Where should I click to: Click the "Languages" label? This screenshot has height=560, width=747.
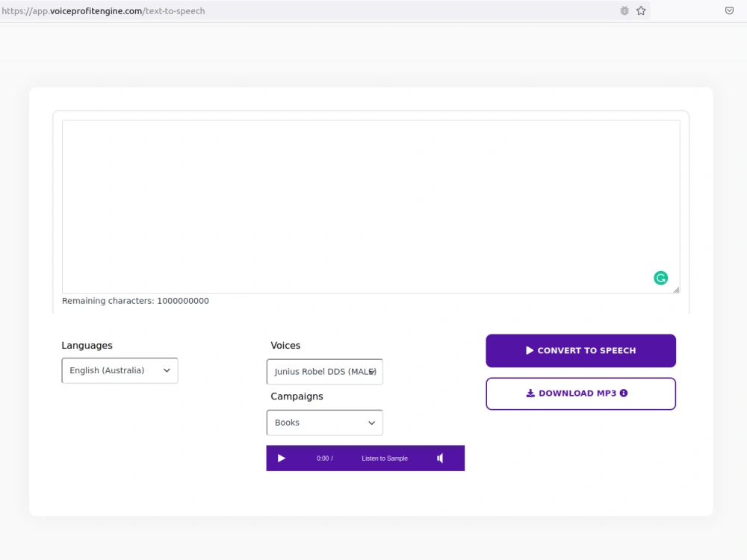pyautogui.click(x=87, y=346)
